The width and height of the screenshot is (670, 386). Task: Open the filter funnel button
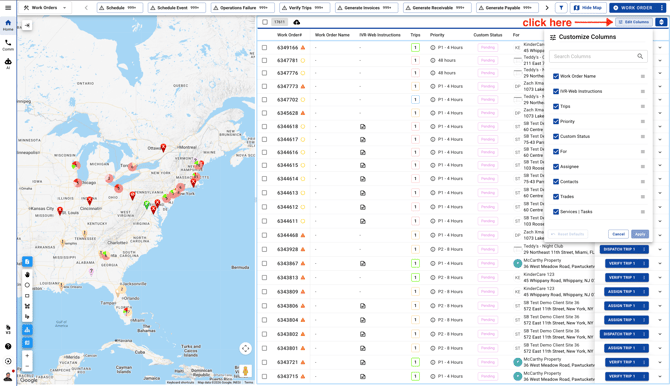coord(561,8)
